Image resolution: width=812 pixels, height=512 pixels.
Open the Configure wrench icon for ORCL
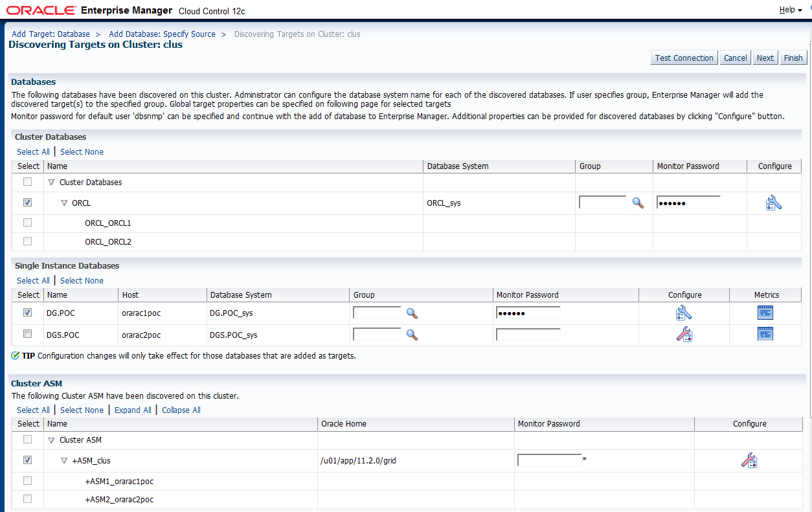(x=774, y=203)
